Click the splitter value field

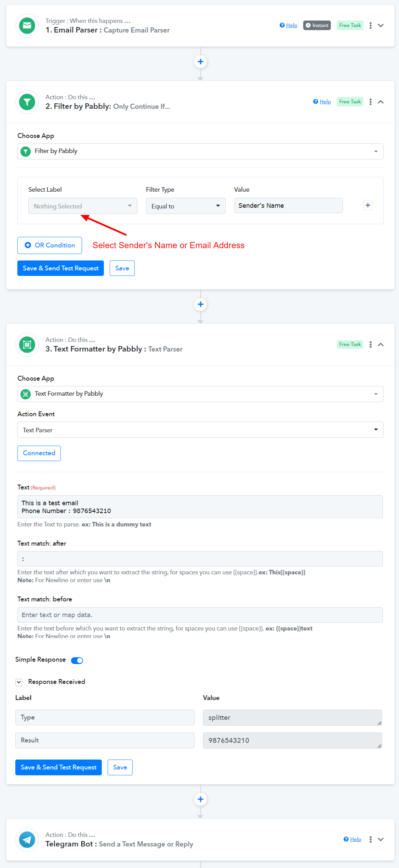(292, 718)
